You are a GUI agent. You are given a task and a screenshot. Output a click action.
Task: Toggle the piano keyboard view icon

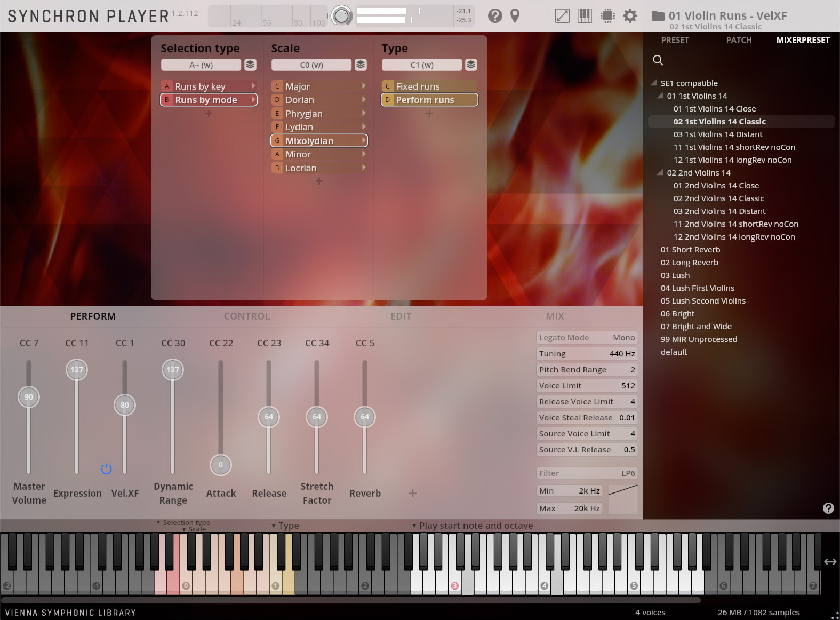pos(585,16)
